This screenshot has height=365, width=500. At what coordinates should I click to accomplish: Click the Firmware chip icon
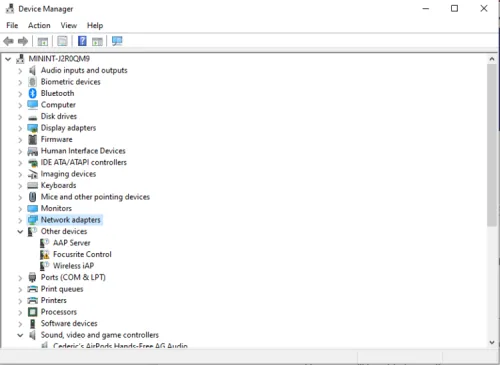[x=32, y=139]
